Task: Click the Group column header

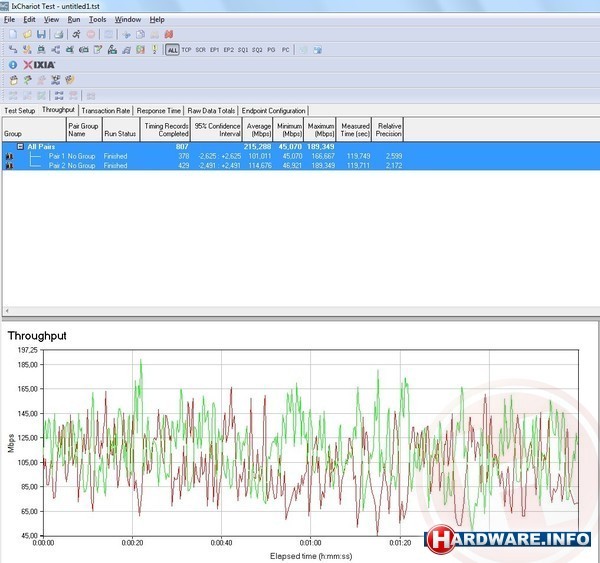Action: [x=34, y=130]
